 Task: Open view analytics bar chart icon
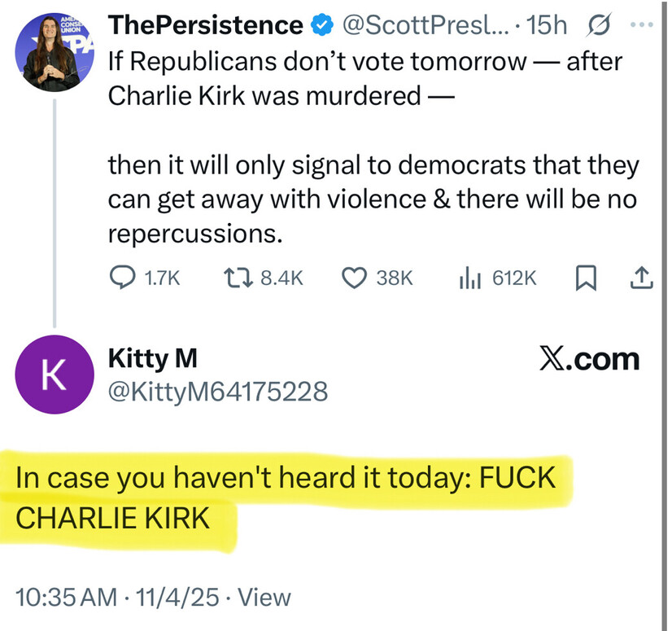(469, 278)
